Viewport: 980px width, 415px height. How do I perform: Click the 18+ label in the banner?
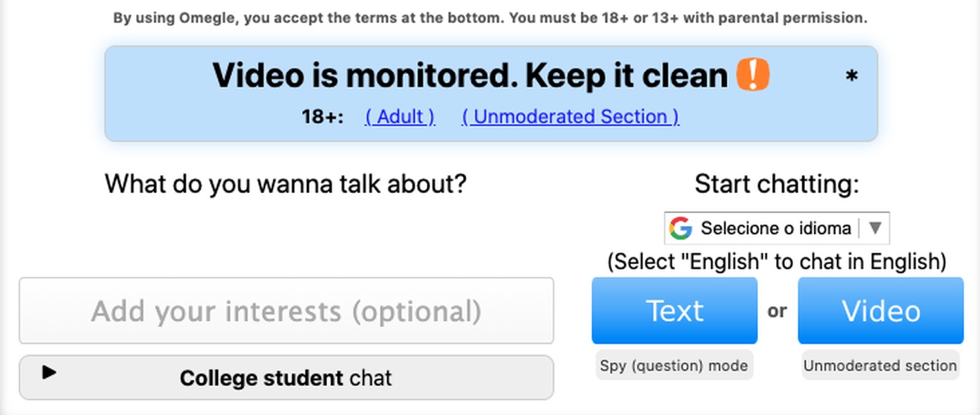coord(322,117)
